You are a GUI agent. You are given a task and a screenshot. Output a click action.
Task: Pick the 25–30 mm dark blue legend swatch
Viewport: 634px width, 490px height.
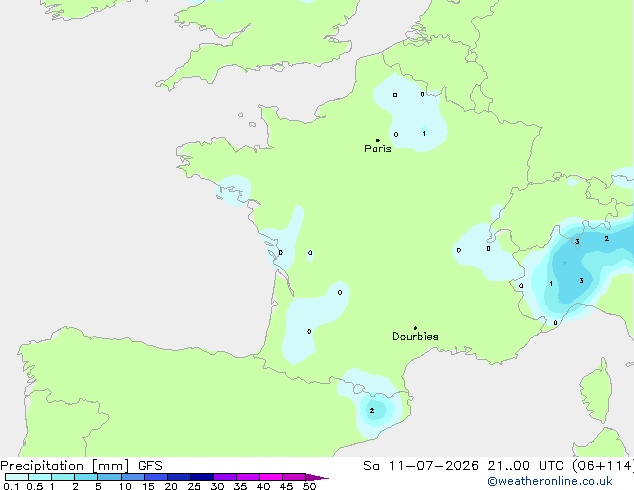(x=201, y=477)
